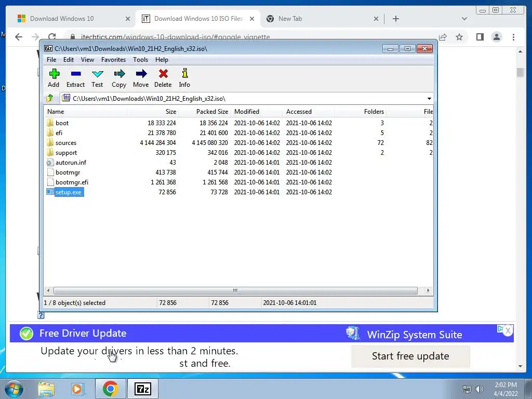532x399 pixels.
Task: Open the View menu
Action: tap(87, 60)
